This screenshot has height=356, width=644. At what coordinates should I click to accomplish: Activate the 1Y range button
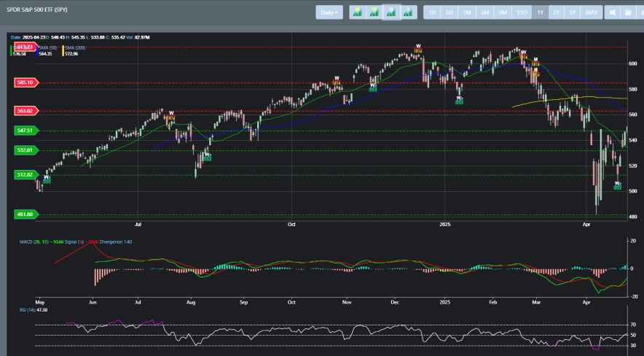(540, 12)
